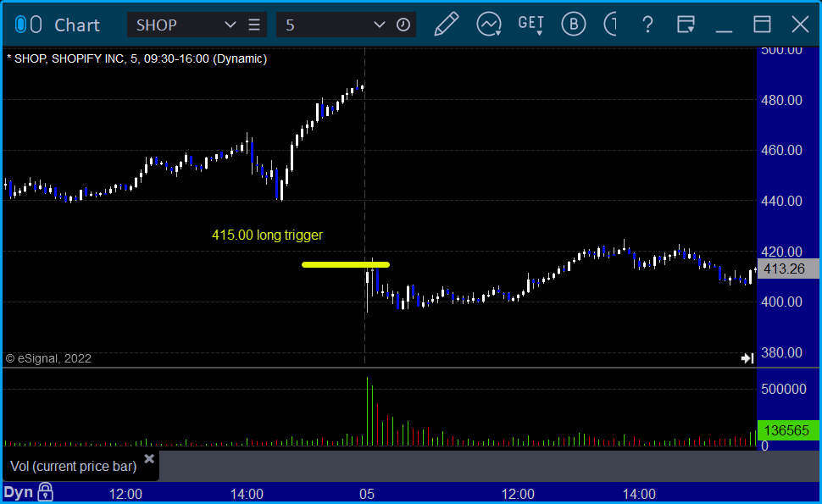The width and height of the screenshot is (822, 504).
Task: Click the '415.00 long trigger' text annotation
Action: tap(267, 235)
